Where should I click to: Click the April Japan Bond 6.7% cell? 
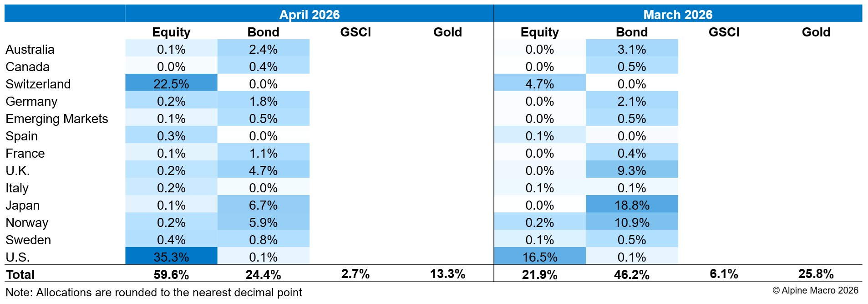(263, 205)
